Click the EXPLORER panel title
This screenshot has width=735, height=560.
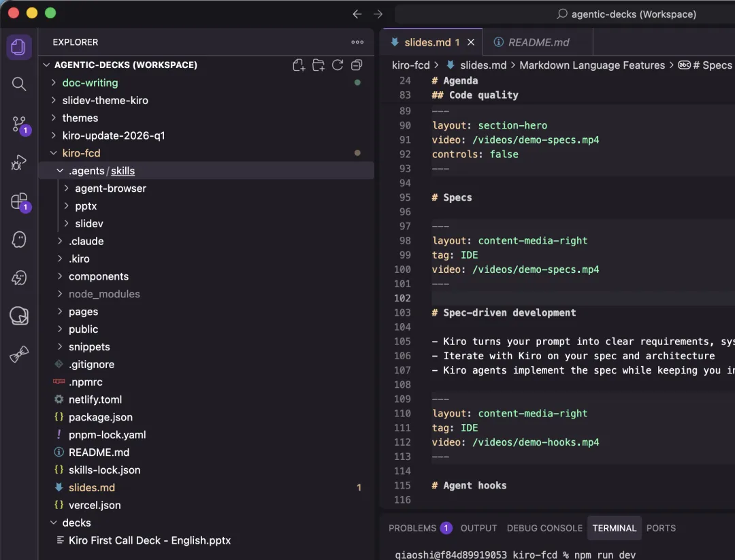pos(76,42)
